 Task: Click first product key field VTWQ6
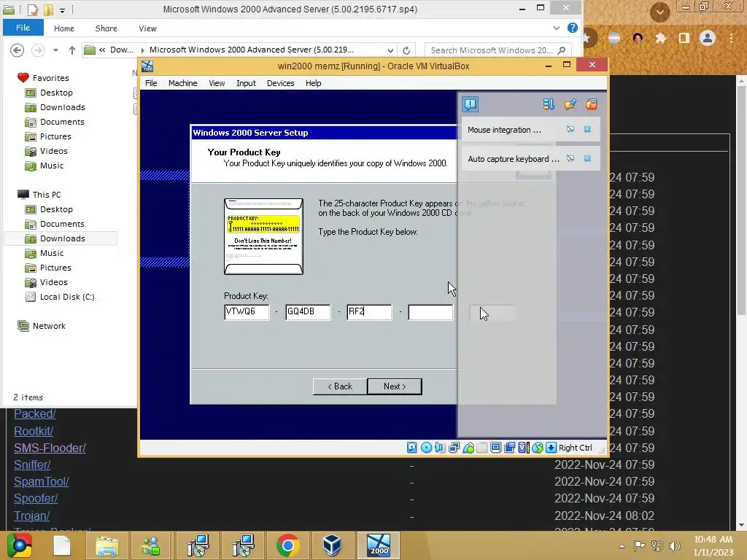point(247,312)
